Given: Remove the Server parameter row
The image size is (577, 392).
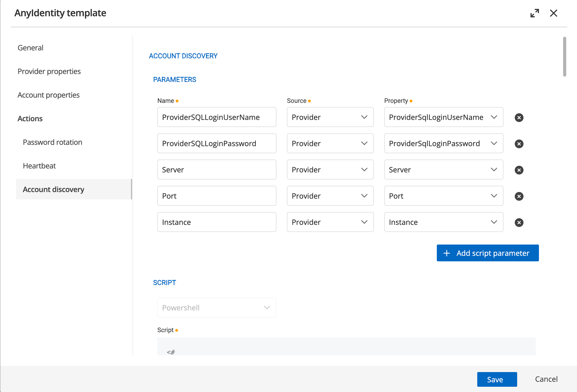Looking at the screenshot, I should click(519, 170).
